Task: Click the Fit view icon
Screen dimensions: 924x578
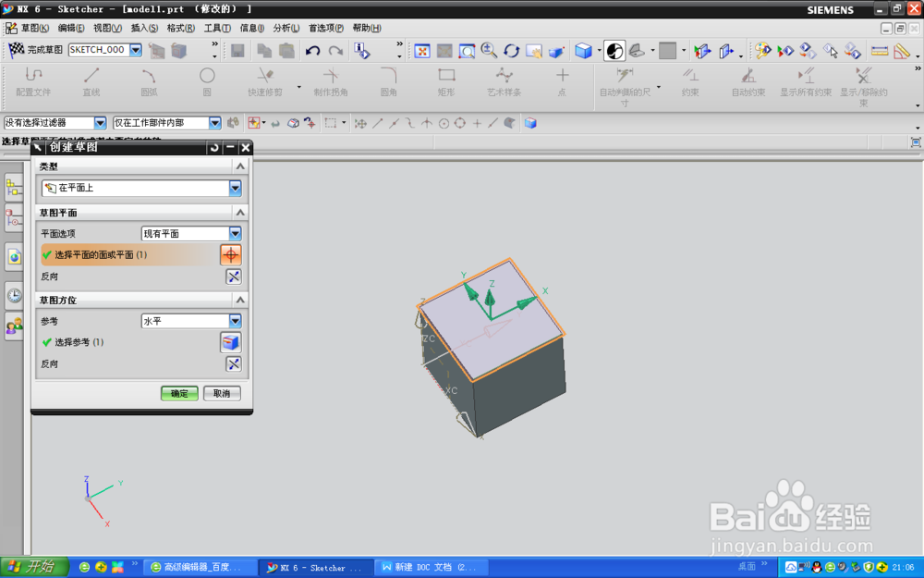Action: (x=422, y=51)
